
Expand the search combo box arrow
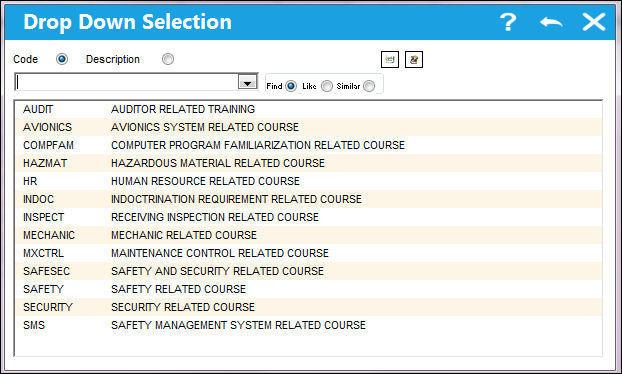(248, 82)
